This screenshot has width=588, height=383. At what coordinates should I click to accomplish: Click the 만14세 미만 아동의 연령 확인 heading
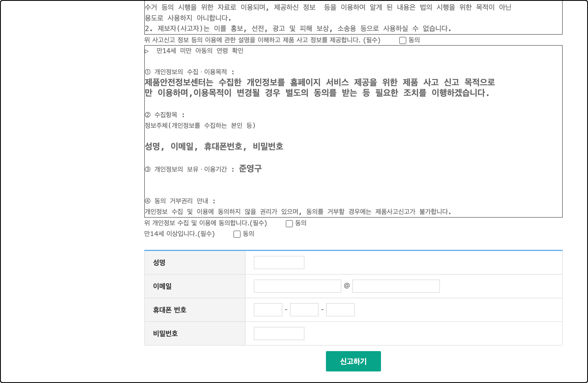pos(200,51)
